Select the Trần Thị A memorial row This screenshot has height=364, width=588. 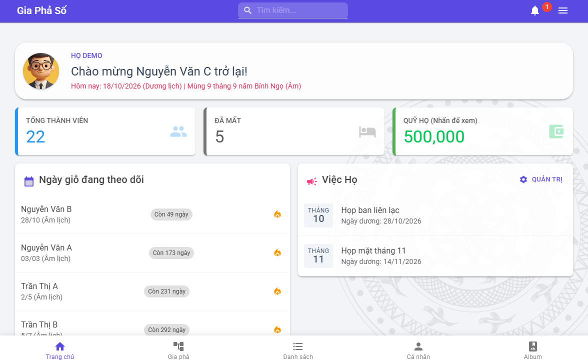coord(152,291)
